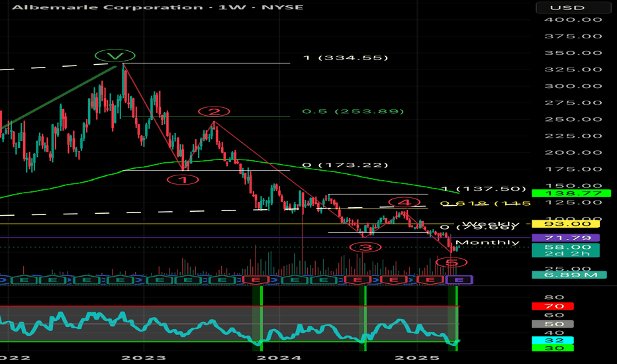This screenshot has width=617, height=364.
Task: Click the 175.00 price axis label
Action: coord(573,169)
